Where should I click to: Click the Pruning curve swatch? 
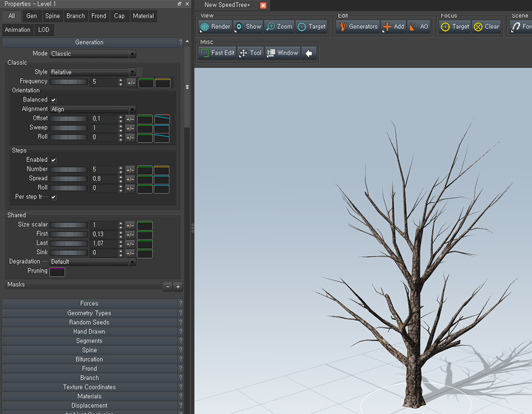(x=57, y=271)
